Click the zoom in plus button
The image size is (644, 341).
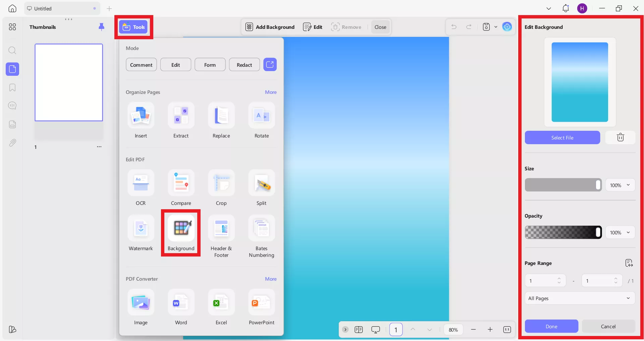click(x=490, y=330)
